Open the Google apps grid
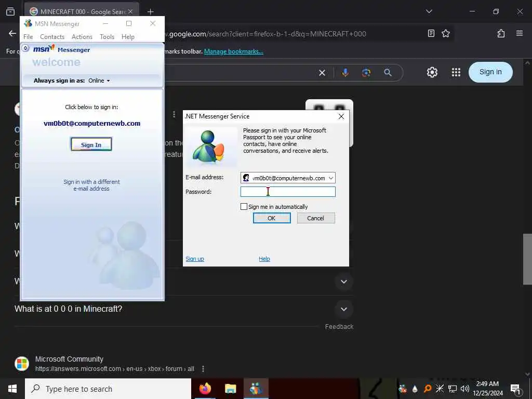Image resolution: width=532 pixels, height=399 pixels. click(456, 72)
